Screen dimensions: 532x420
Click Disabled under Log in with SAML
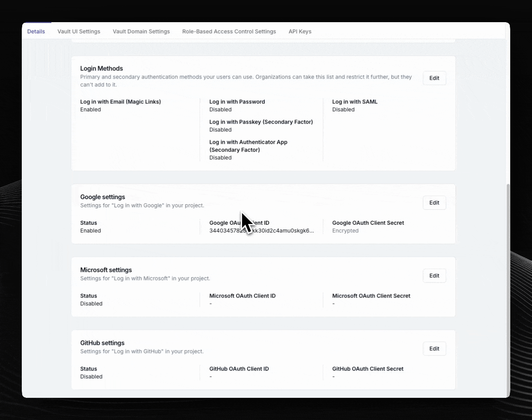click(x=343, y=110)
